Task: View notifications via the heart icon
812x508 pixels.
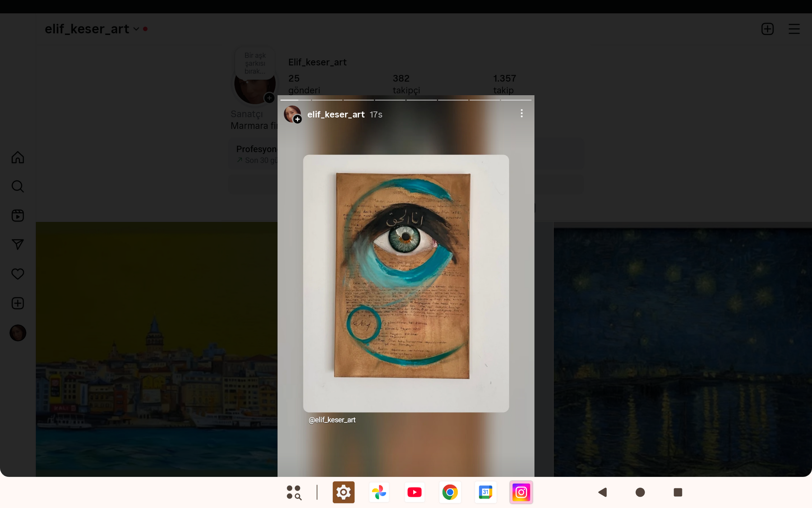Action: click(x=18, y=274)
